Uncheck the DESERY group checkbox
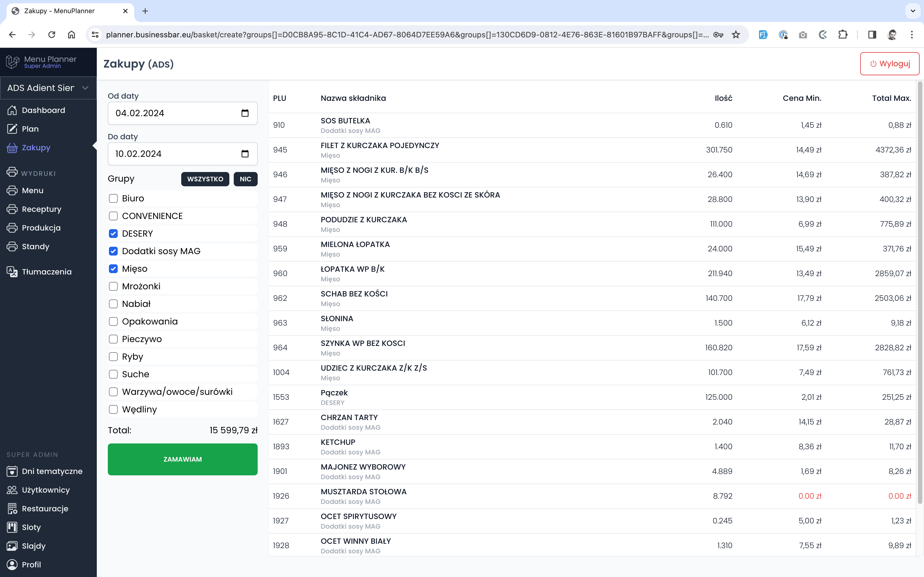924x577 pixels. point(113,234)
